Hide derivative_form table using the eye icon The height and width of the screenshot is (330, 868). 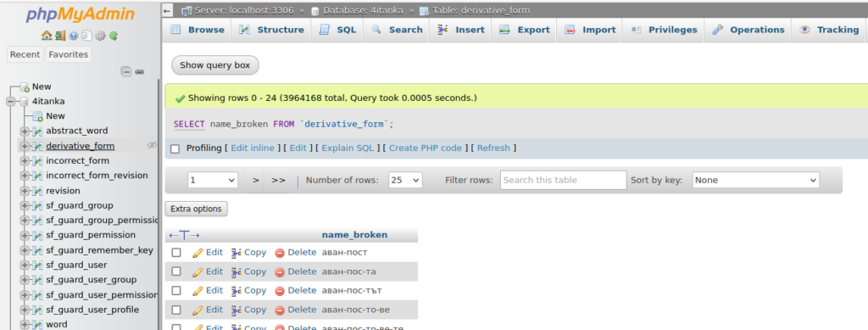coord(152,146)
